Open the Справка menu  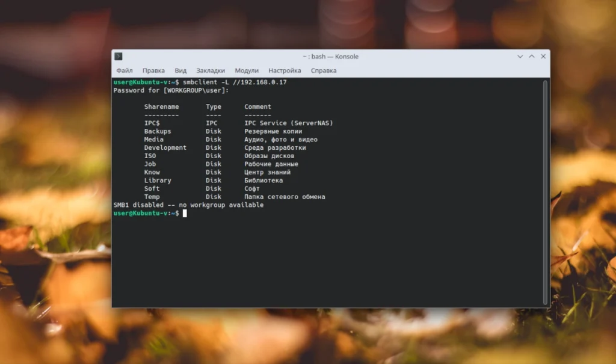tap(324, 71)
